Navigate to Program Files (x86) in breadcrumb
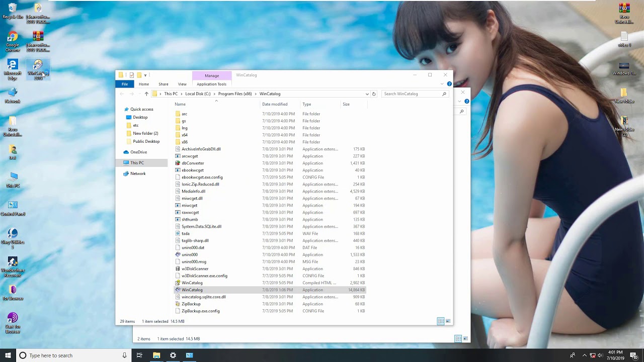Image resolution: width=644 pixels, height=362 pixels. 235,94
